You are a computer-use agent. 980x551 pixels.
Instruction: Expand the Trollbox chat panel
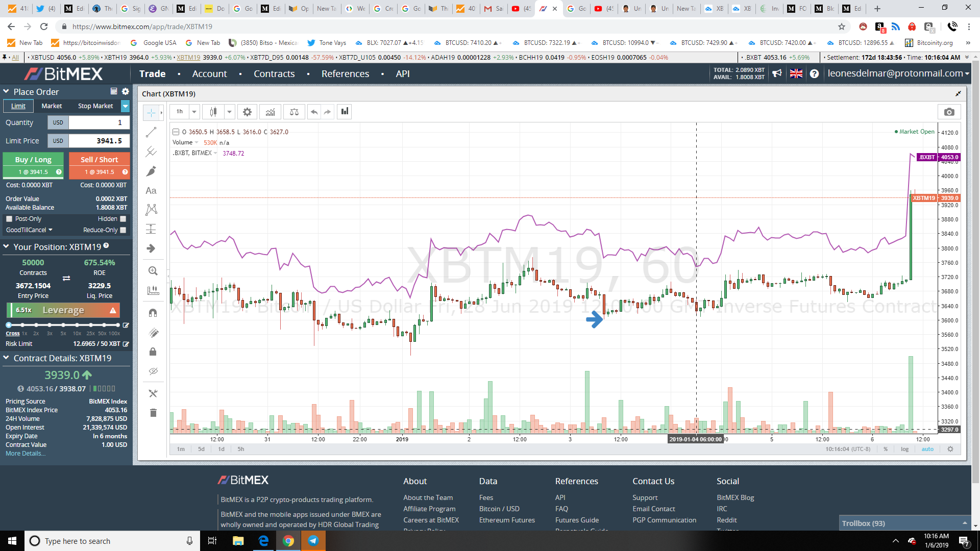905,523
